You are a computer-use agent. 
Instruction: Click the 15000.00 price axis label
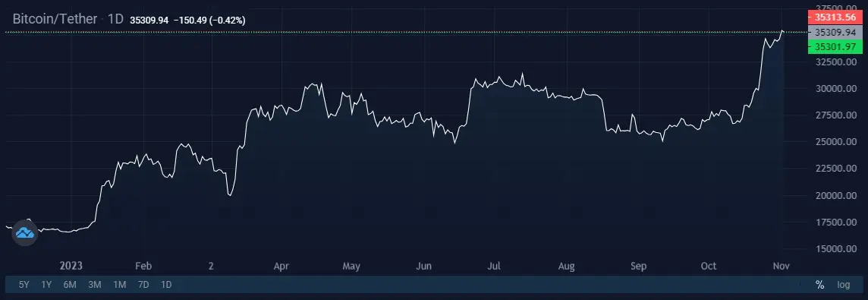coord(836,249)
